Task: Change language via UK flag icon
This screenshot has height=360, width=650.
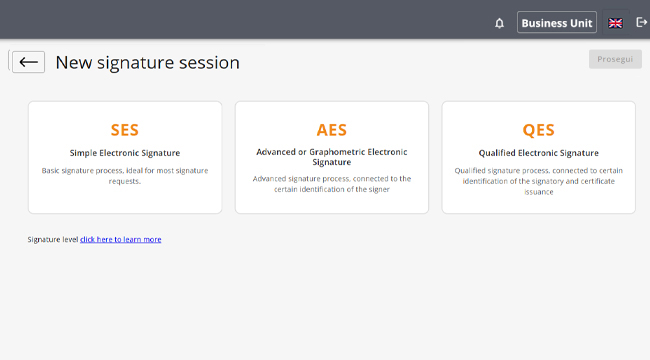Action: (615, 23)
